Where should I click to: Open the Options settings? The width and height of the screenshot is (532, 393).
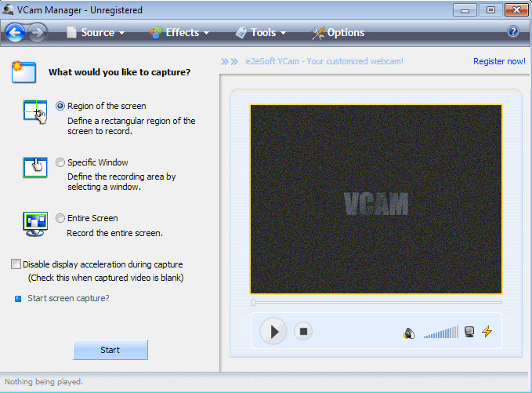pos(338,33)
